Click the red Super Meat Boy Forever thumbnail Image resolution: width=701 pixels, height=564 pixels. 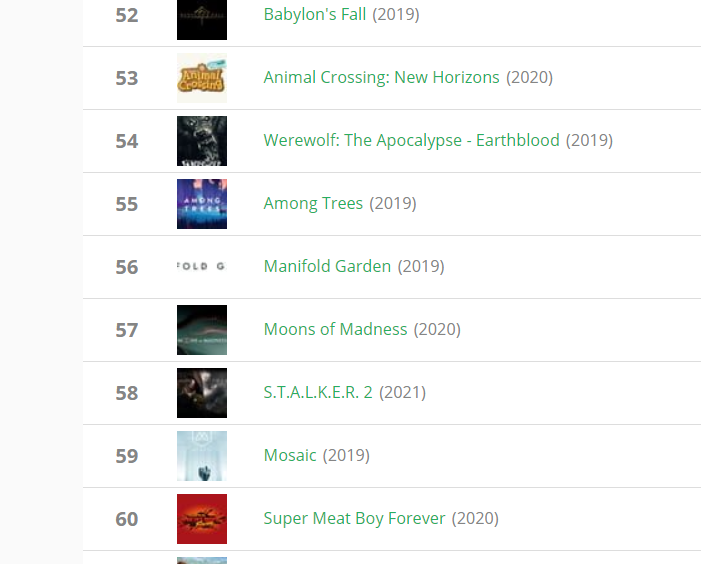[202, 519]
